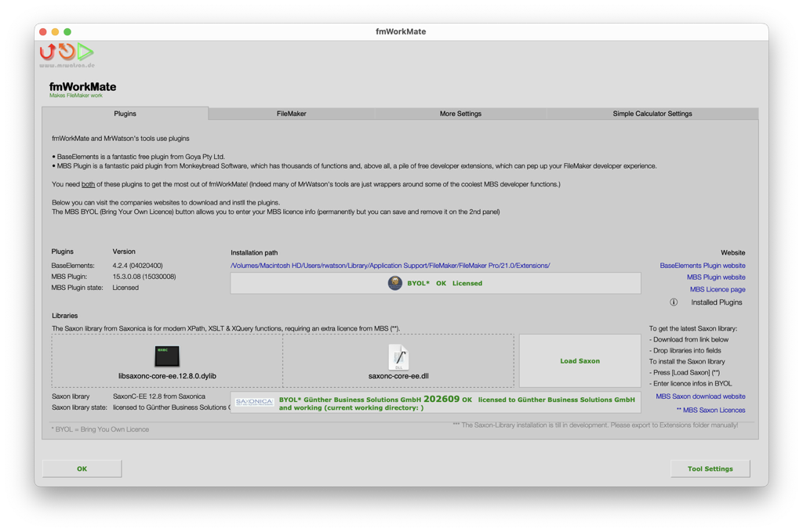Click the SAXONICA logo in the Saxon license bar
This screenshot has width=803, height=532.
[253, 403]
